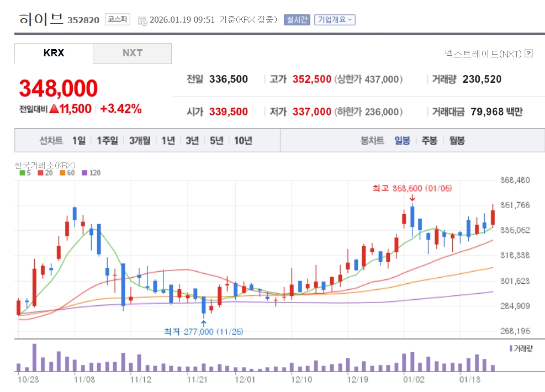Click the 넥스트레이드(NXT) link

483,54
